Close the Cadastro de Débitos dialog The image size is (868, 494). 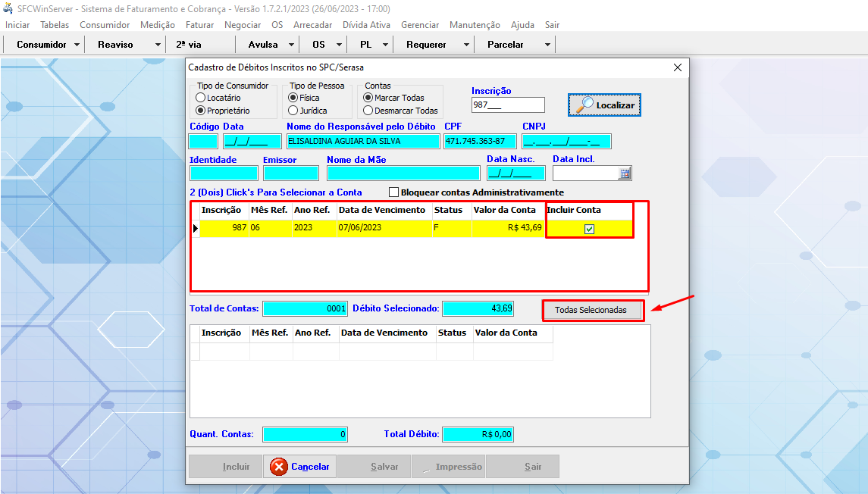pos(678,67)
